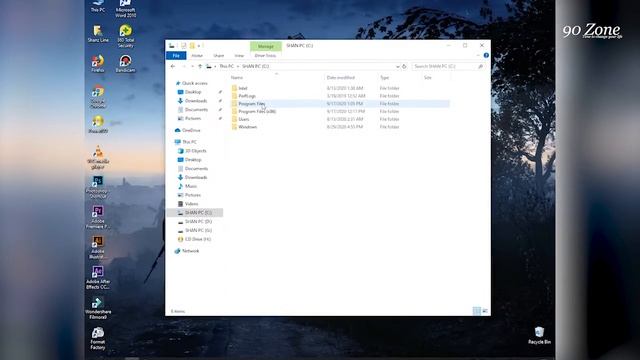640x360 pixels.
Task: Select Quick access in navigation pane
Action: 195,83
